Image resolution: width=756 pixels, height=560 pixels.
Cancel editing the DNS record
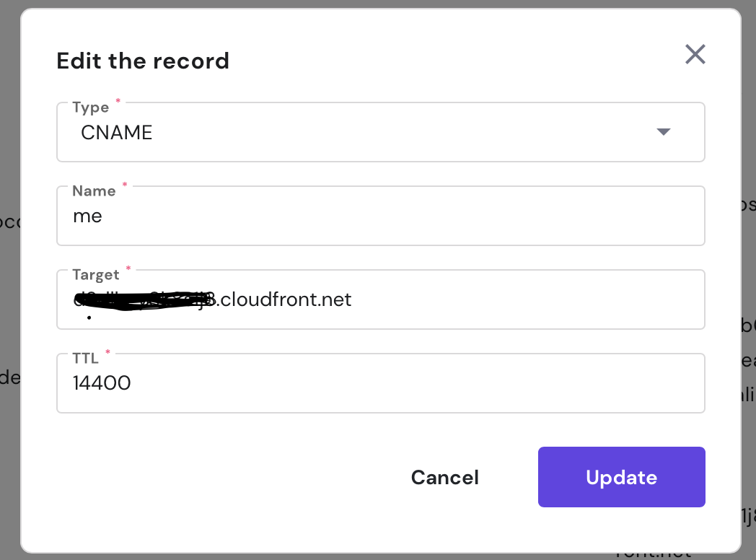(444, 478)
